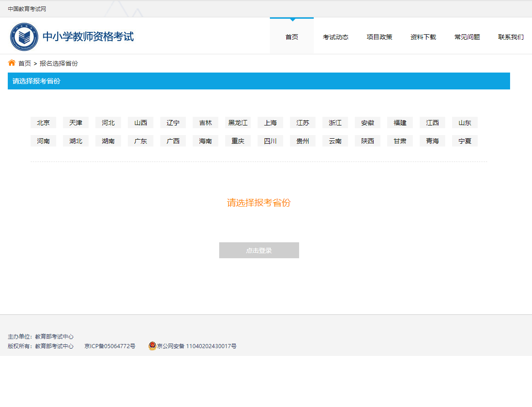This screenshot has height=407, width=532.
Task: Select 北京 province button
Action: [43, 123]
